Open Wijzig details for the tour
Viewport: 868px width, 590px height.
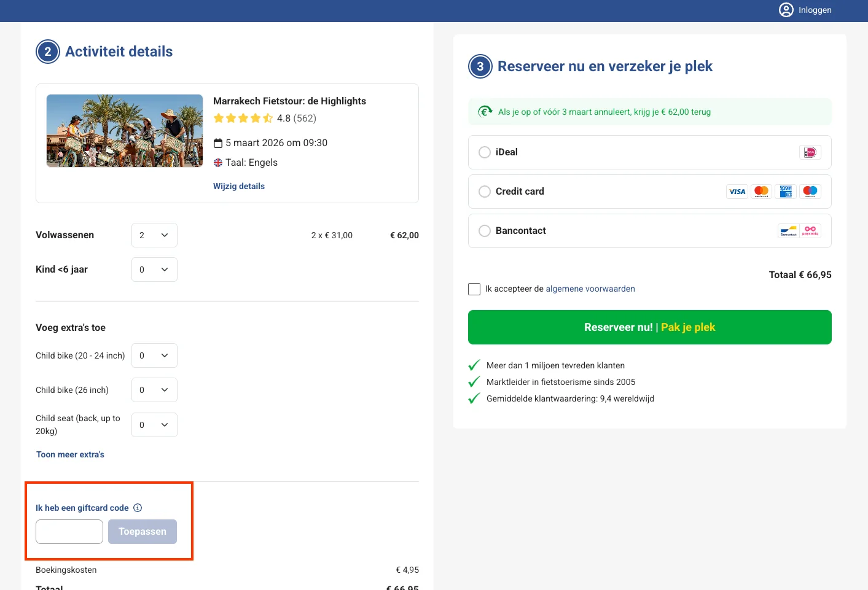(x=238, y=186)
